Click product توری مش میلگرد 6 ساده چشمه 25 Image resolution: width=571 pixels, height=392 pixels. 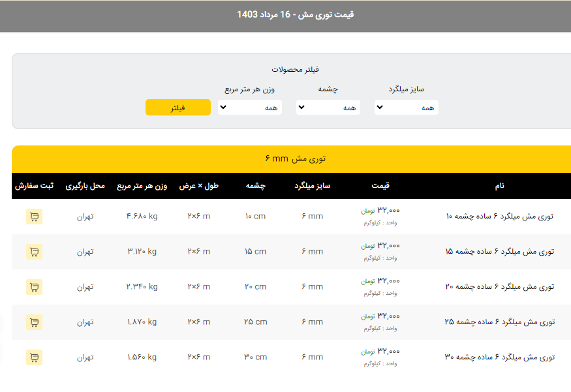pyautogui.click(x=500, y=322)
